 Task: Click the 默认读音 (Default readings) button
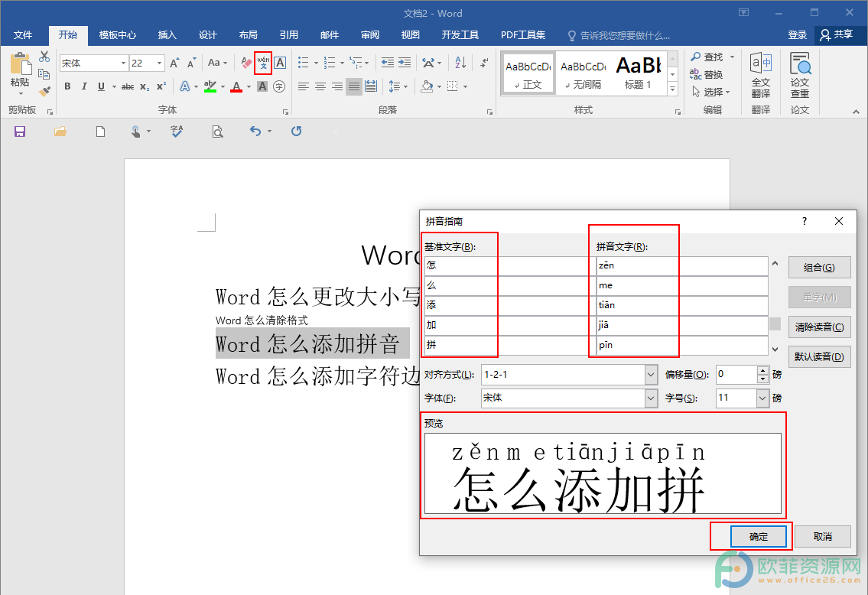pos(819,357)
